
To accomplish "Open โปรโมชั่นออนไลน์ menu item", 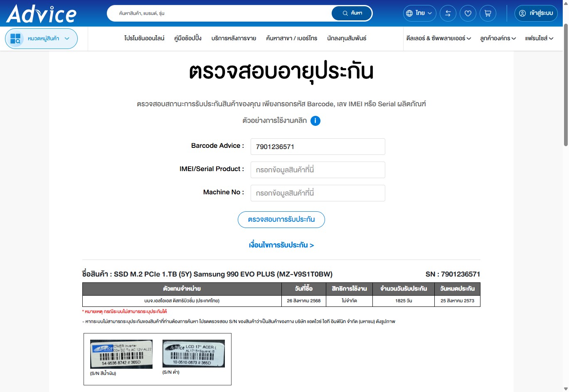I will pyautogui.click(x=144, y=38).
